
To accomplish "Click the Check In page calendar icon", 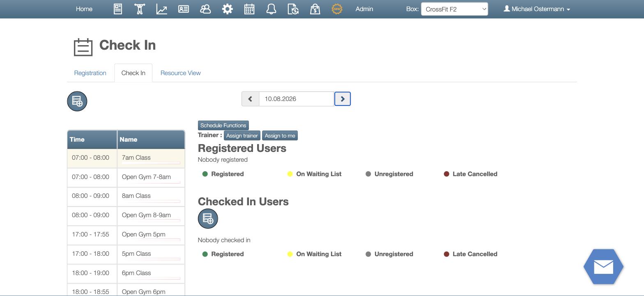I will [x=83, y=47].
